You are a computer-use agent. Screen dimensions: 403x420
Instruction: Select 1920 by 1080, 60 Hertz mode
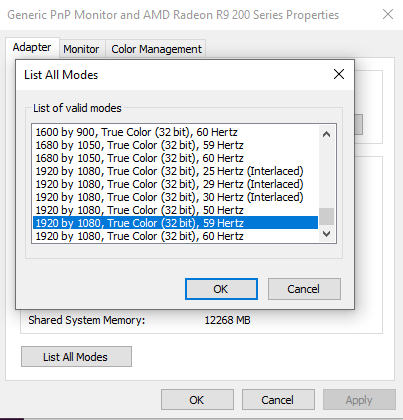(175, 236)
